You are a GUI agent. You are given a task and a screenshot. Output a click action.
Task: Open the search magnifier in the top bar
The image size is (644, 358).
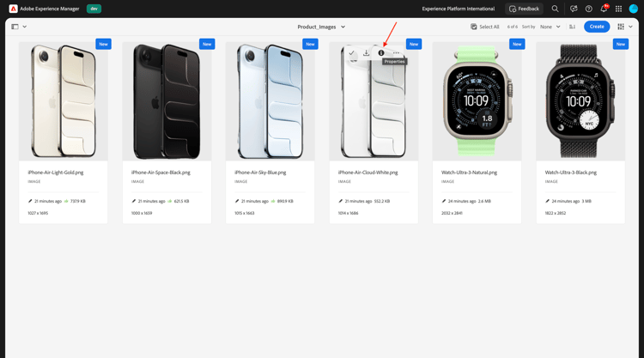pyautogui.click(x=555, y=9)
